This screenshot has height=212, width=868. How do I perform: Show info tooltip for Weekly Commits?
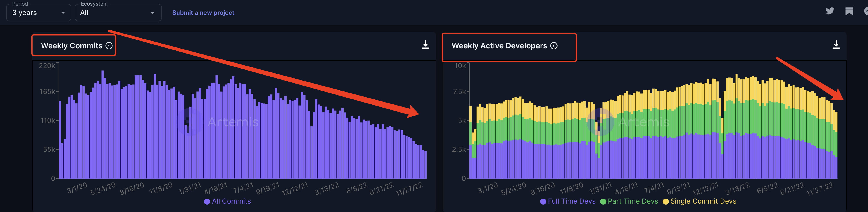(x=109, y=46)
